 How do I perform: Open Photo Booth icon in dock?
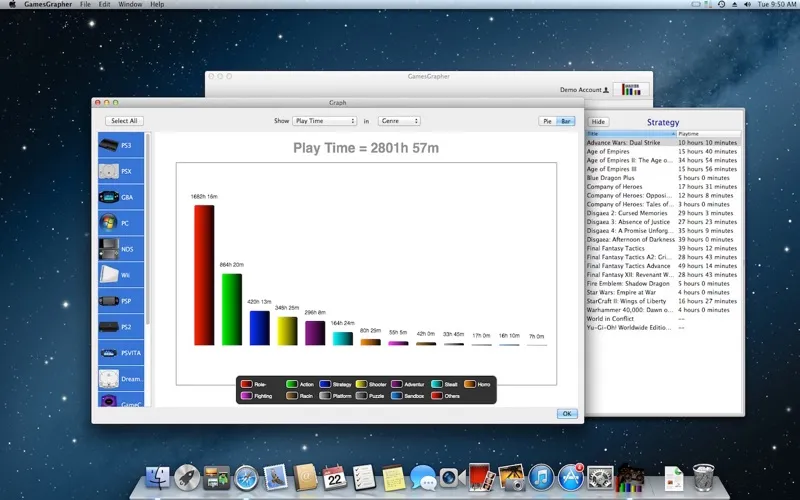click(482, 478)
